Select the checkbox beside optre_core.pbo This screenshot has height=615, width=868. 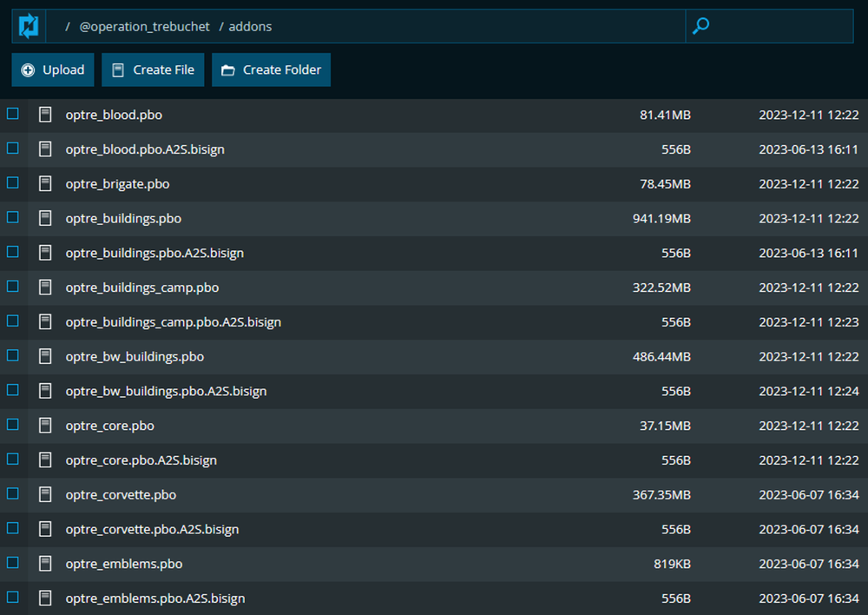pos(12,425)
